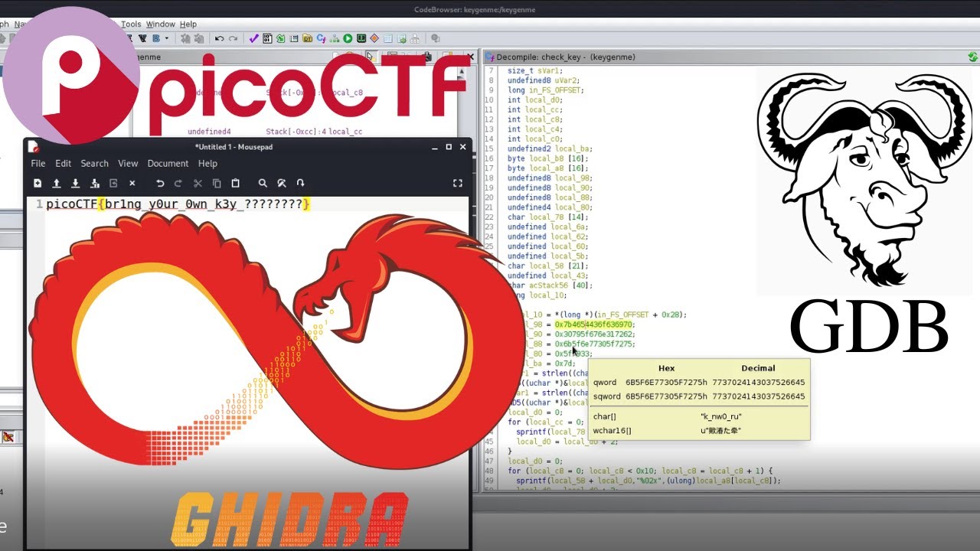Click the Redo icon in Ghidra toolbar

tap(233, 38)
